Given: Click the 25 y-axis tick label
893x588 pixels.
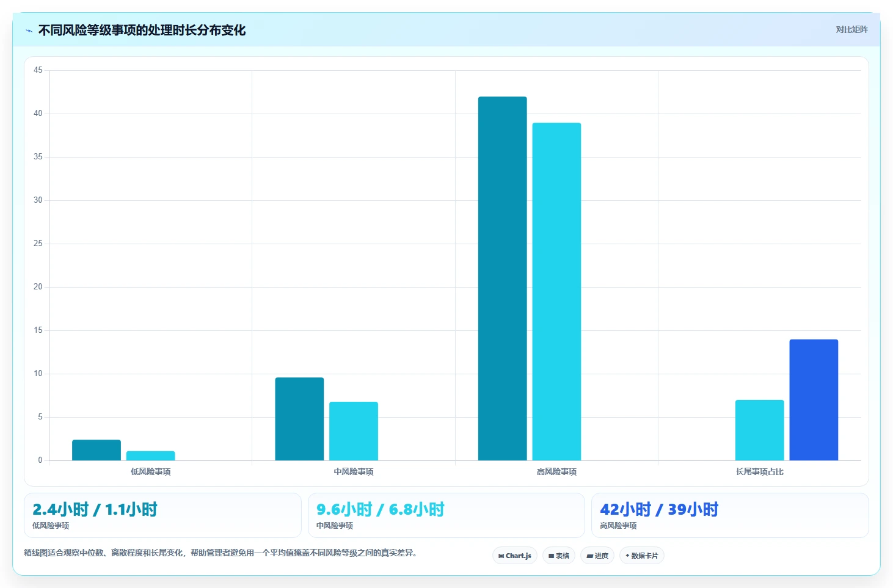Looking at the screenshot, I should coord(38,244).
